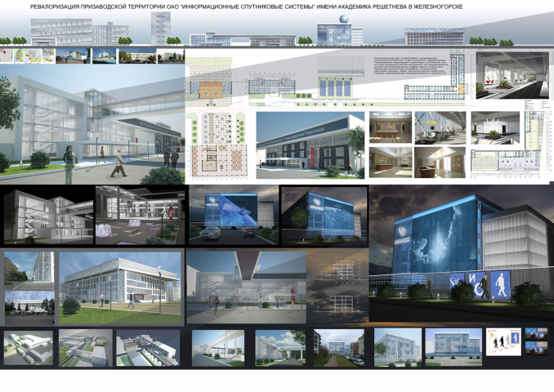The image size is (554, 392).
Task: Select the tall narrow tower elevation drawing
Action: point(161,29)
